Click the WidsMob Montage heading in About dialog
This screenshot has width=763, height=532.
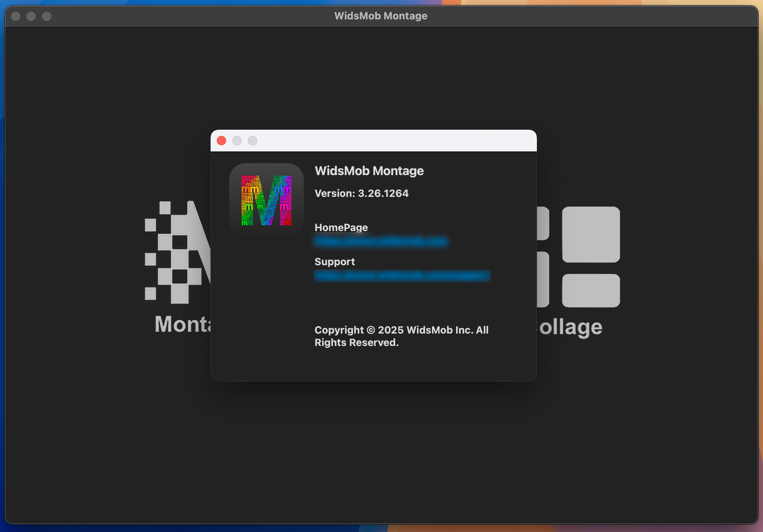click(369, 171)
